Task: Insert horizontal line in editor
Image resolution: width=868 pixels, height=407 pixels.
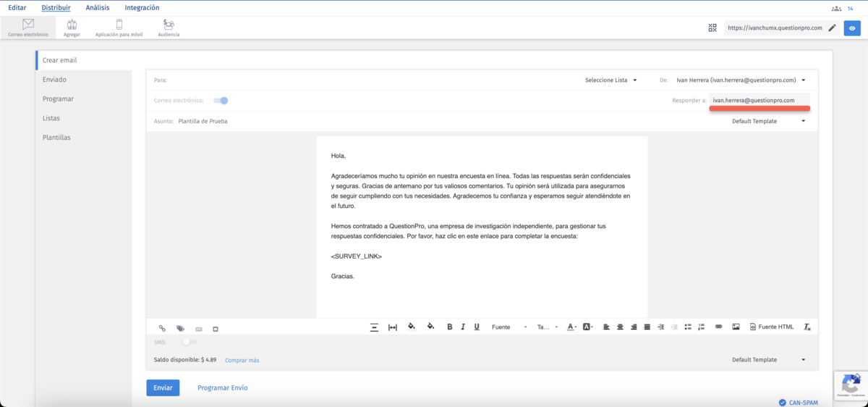Action: click(x=374, y=327)
